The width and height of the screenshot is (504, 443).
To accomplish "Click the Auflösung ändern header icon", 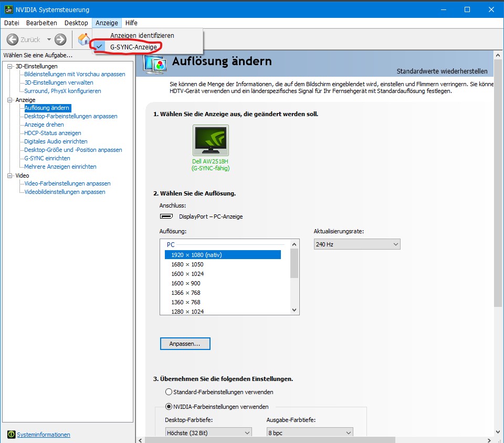I will (x=155, y=64).
